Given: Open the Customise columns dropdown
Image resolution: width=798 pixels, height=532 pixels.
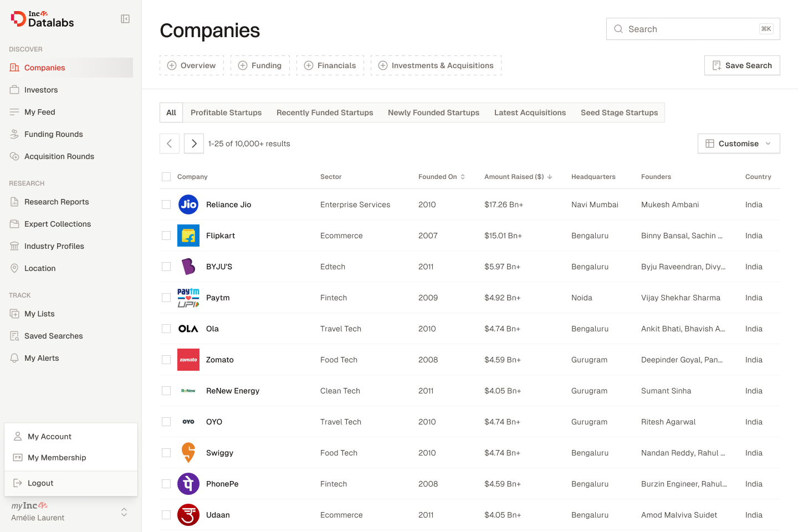Looking at the screenshot, I should point(739,144).
